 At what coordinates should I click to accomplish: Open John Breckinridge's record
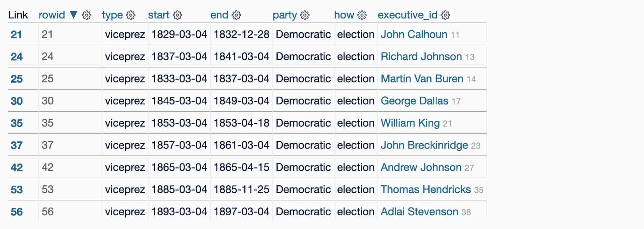coord(424,145)
